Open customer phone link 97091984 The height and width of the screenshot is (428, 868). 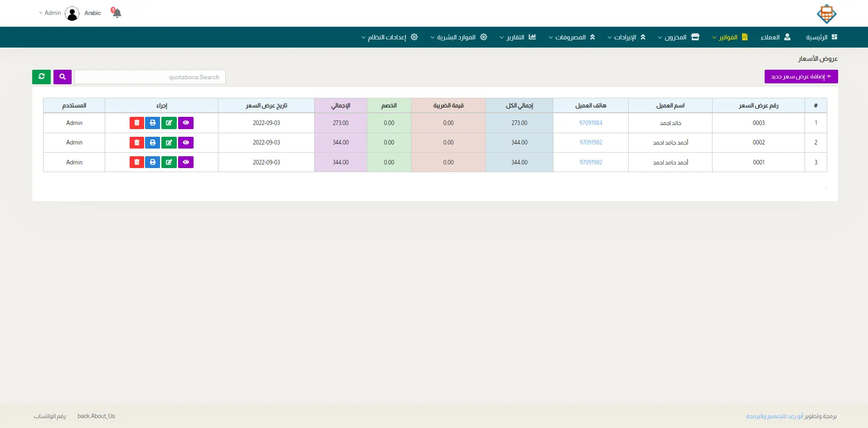pos(591,123)
